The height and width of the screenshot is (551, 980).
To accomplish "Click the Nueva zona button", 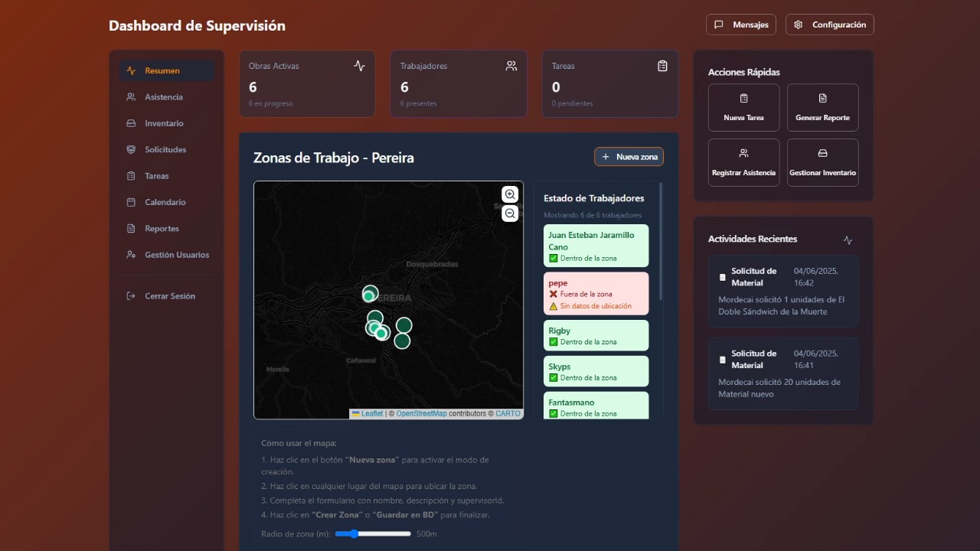I will [x=629, y=157].
